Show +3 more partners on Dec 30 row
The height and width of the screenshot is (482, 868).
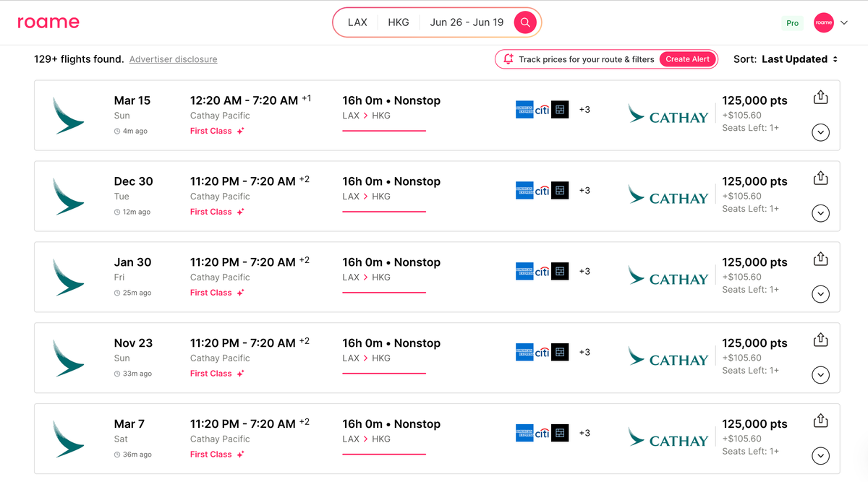click(584, 191)
